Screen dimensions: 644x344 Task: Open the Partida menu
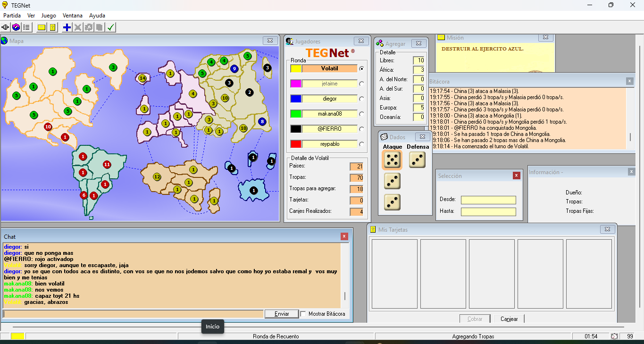click(x=12, y=16)
